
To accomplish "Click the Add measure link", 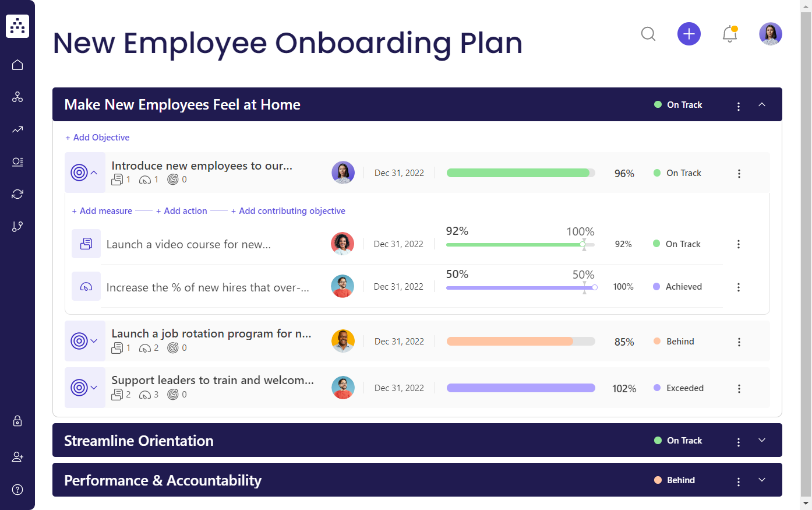I will (102, 210).
